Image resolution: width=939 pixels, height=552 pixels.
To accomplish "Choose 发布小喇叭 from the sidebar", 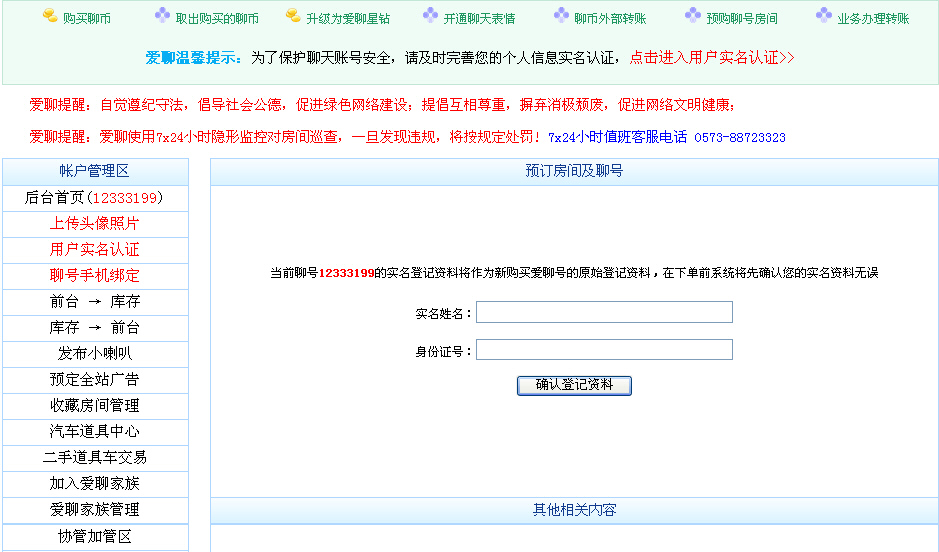I will [94, 354].
